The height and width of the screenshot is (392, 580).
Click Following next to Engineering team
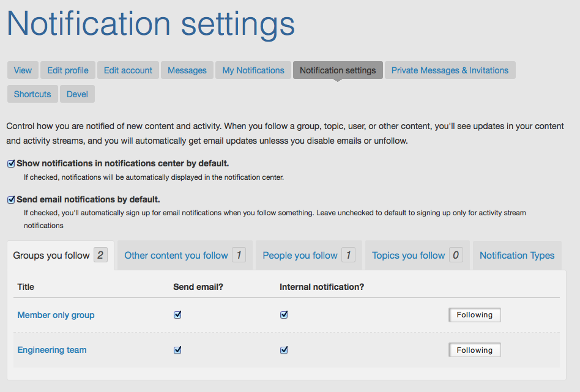tap(474, 350)
